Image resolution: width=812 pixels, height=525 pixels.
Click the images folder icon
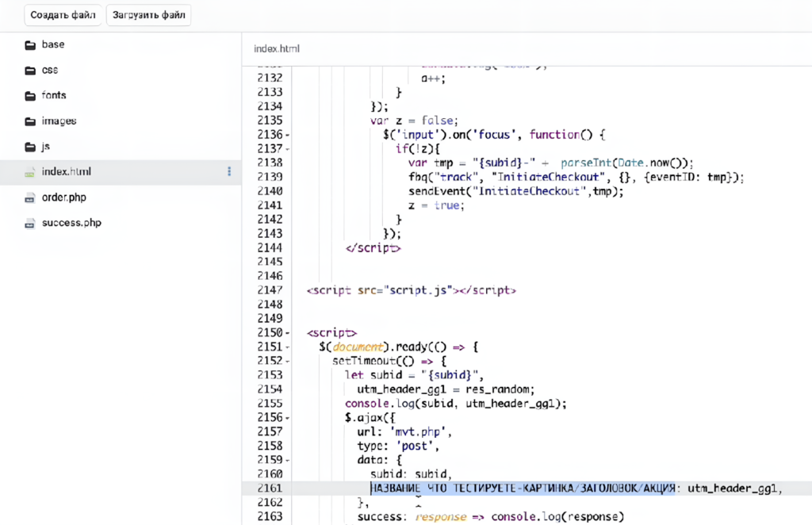[x=30, y=121]
